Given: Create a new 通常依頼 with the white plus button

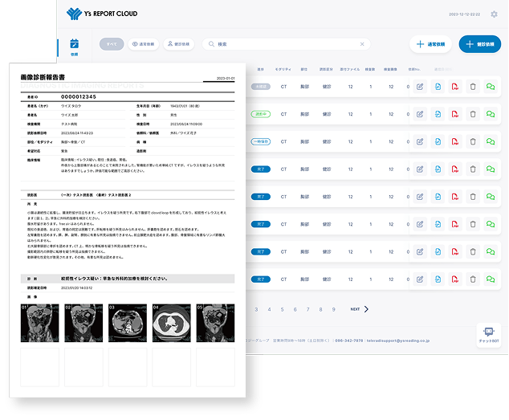Looking at the screenshot, I should [430, 44].
